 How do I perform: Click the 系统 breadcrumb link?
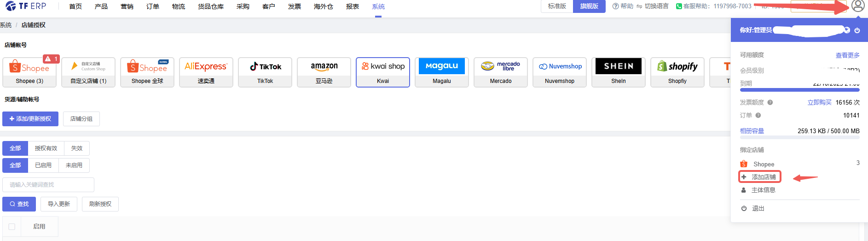6,25
